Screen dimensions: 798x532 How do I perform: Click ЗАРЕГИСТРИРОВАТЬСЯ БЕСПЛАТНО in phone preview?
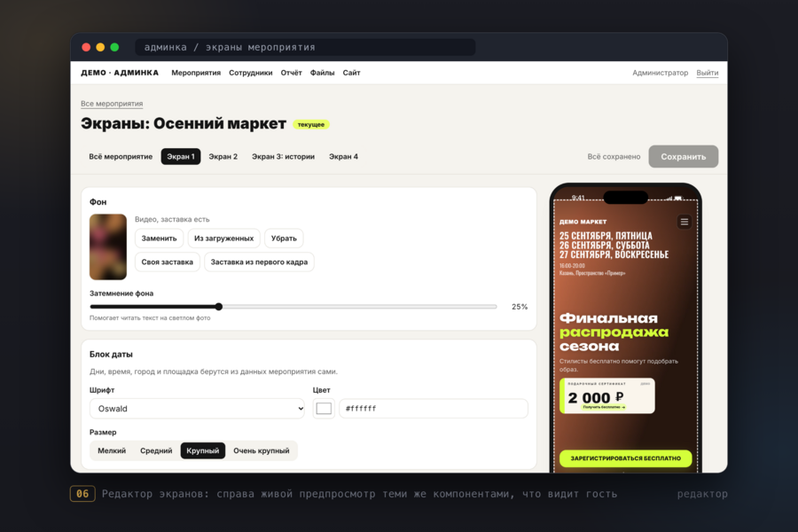[625, 458]
